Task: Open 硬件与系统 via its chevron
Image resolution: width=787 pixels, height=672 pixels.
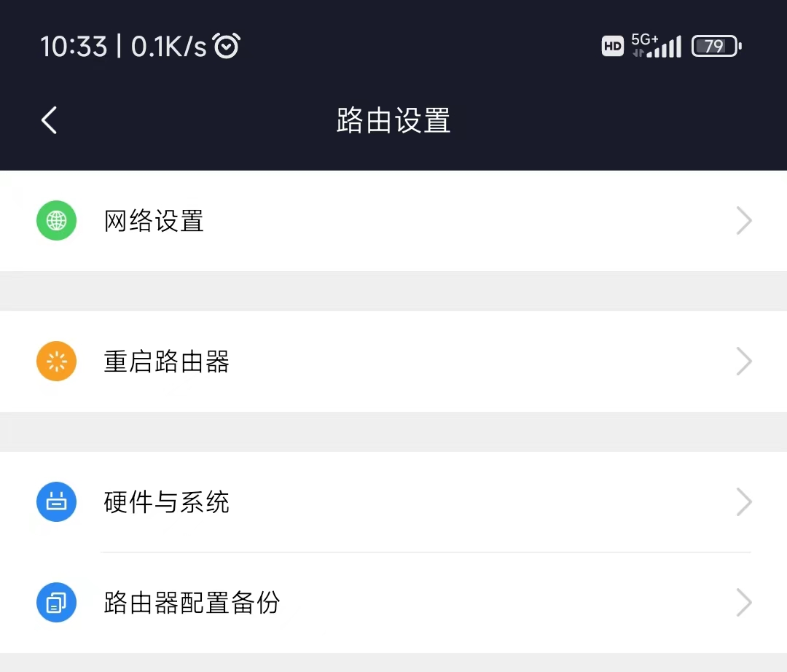Action: (744, 501)
